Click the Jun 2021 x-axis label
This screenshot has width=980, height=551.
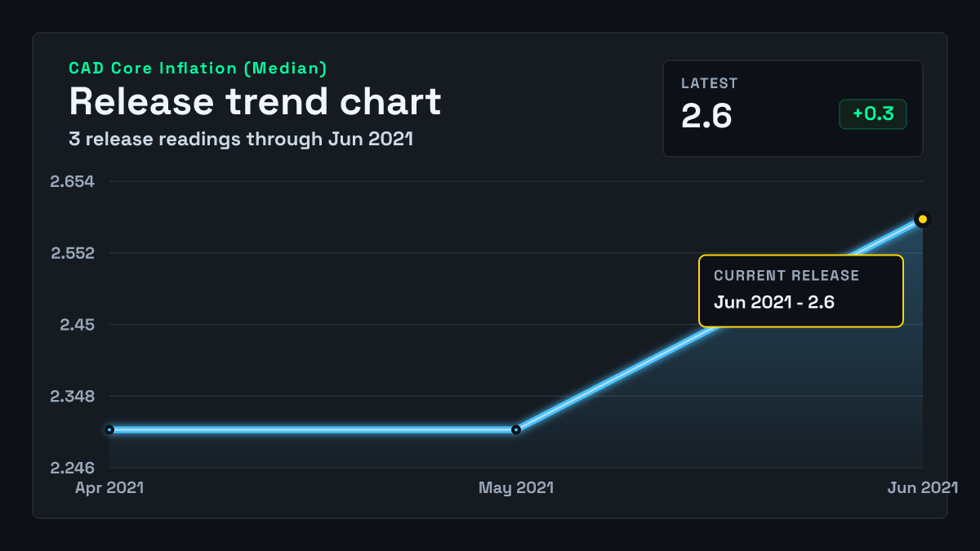click(923, 488)
